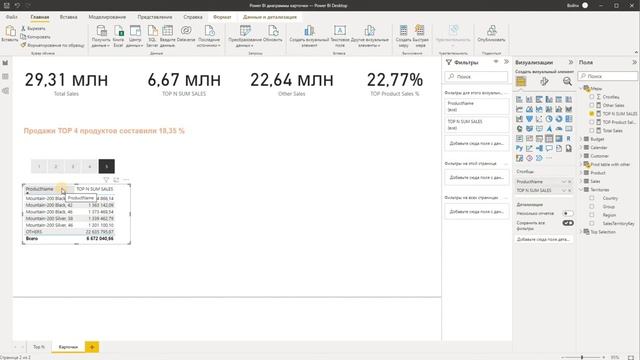This screenshot has height=360, width=640.
Task: Switch to the Top % page tab
Action: click(39, 347)
